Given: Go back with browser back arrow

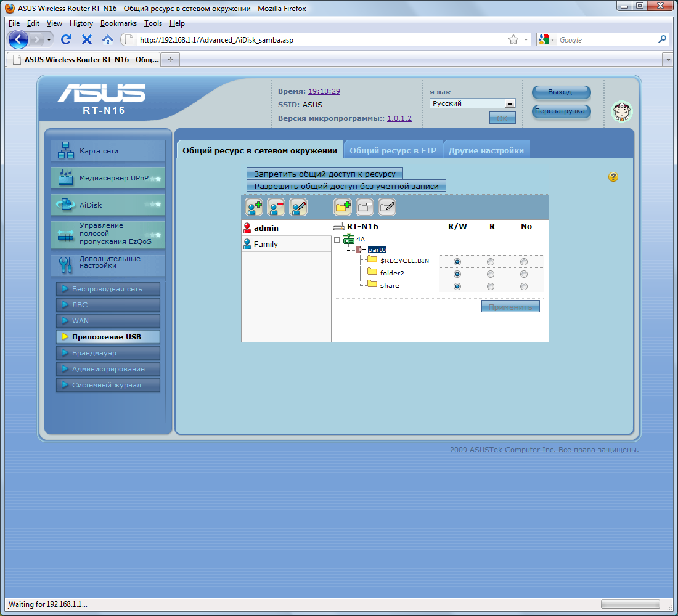Looking at the screenshot, I should click(18, 40).
